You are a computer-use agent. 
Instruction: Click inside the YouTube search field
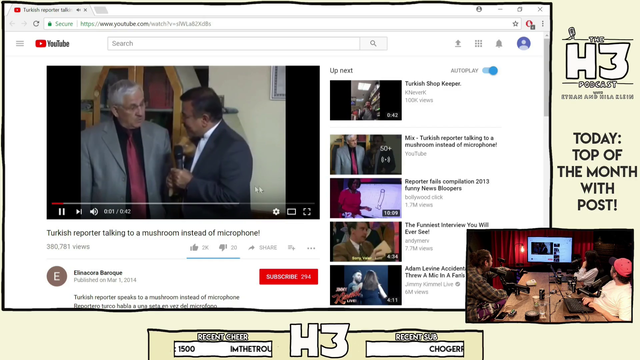[233, 43]
